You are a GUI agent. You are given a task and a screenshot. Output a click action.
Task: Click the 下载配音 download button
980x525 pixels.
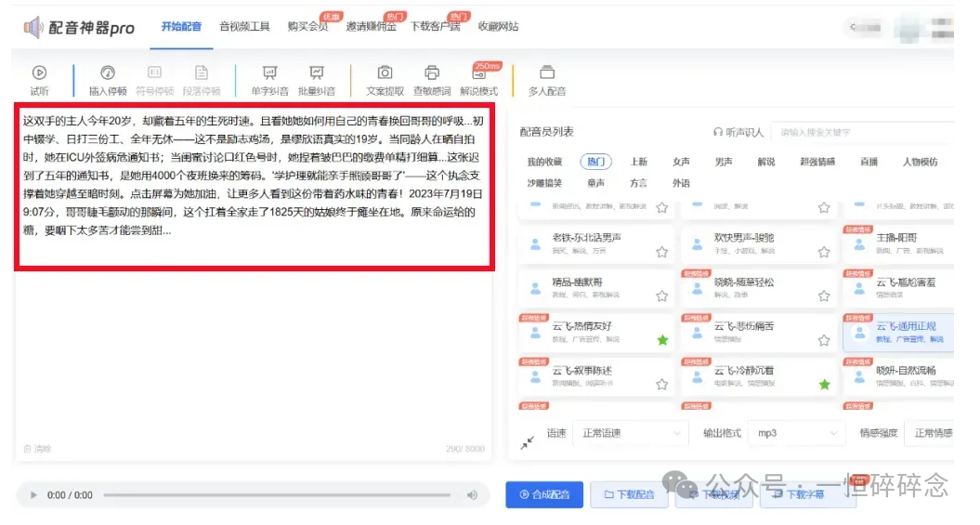point(629,494)
